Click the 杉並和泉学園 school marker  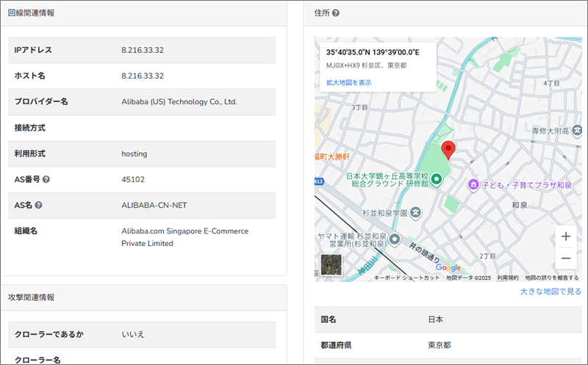(415, 212)
